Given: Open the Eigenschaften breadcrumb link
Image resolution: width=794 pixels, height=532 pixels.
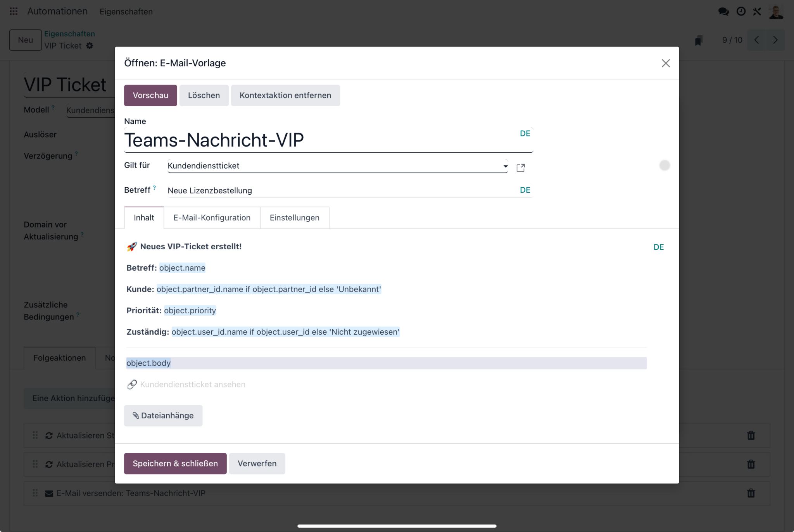Looking at the screenshot, I should [69, 34].
